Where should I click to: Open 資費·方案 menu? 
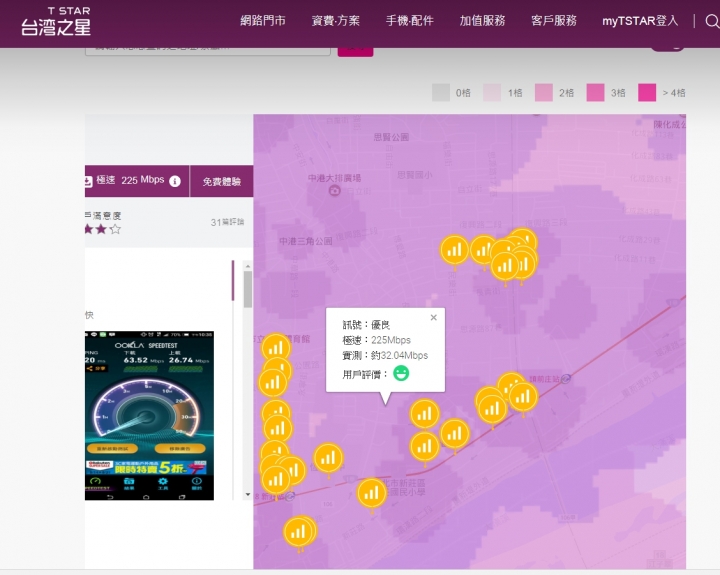click(x=336, y=21)
